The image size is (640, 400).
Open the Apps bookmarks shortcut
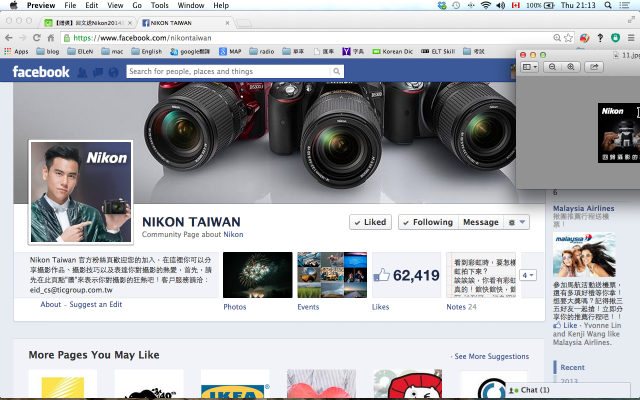click(x=16, y=51)
